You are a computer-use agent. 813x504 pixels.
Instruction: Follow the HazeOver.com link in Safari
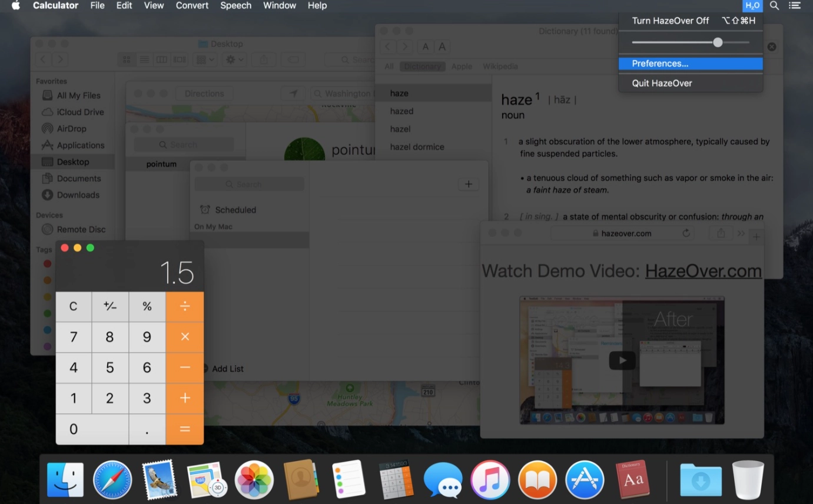coord(703,270)
